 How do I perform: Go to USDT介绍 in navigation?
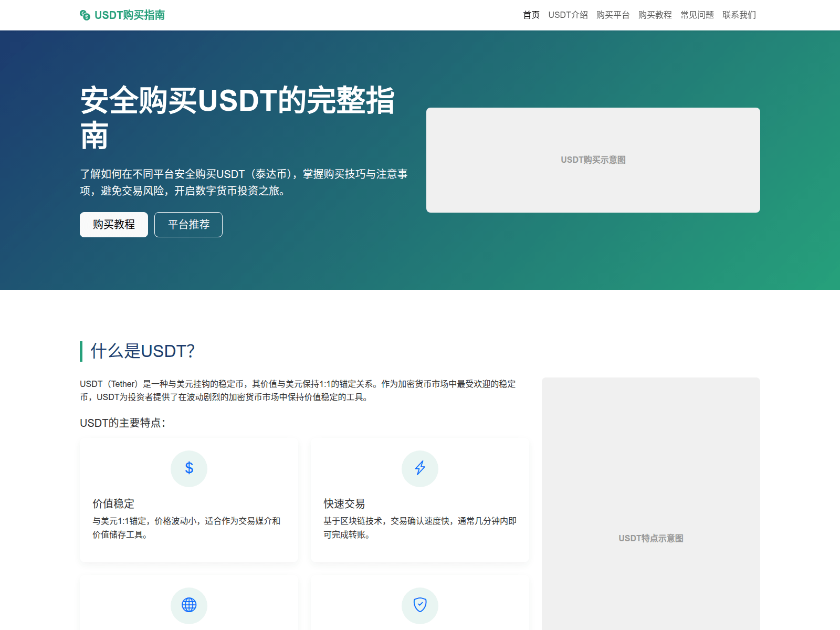point(568,15)
